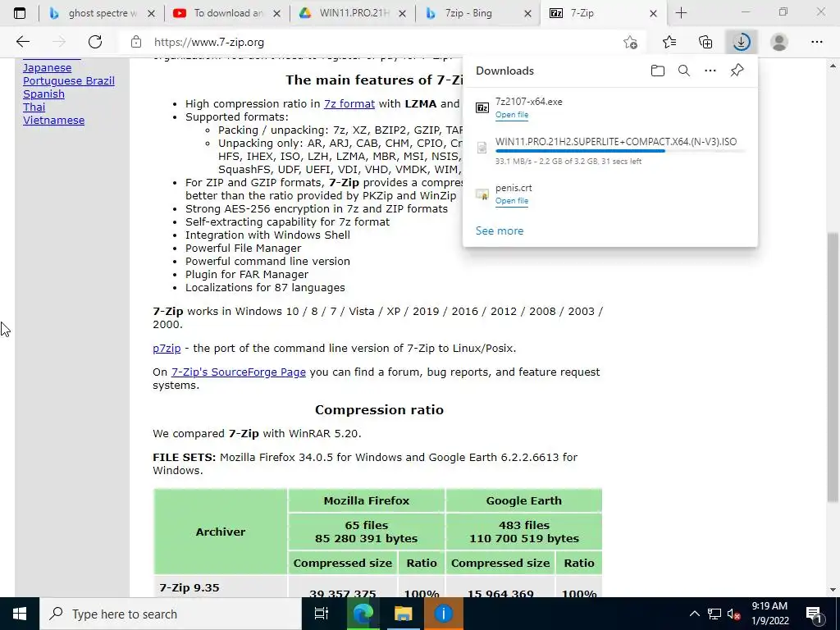
Task: Refresh the 7-Zip page
Action: 95,42
